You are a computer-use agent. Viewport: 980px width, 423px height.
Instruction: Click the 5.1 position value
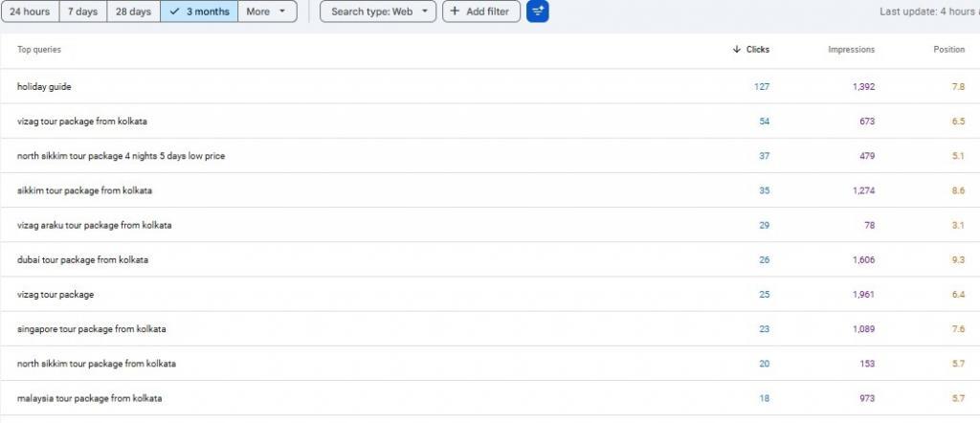958,156
